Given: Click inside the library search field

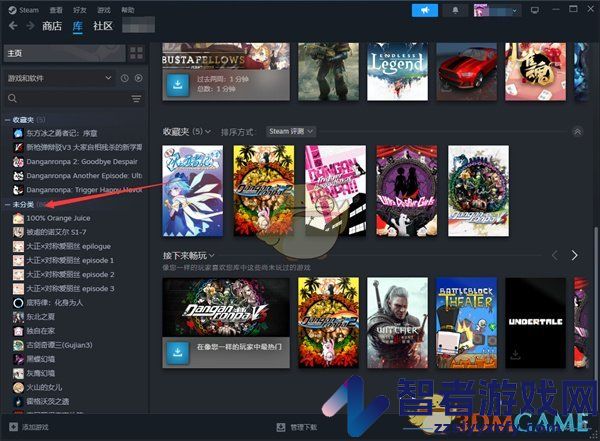Looking at the screenshot, I should click(x=73, y=98).
